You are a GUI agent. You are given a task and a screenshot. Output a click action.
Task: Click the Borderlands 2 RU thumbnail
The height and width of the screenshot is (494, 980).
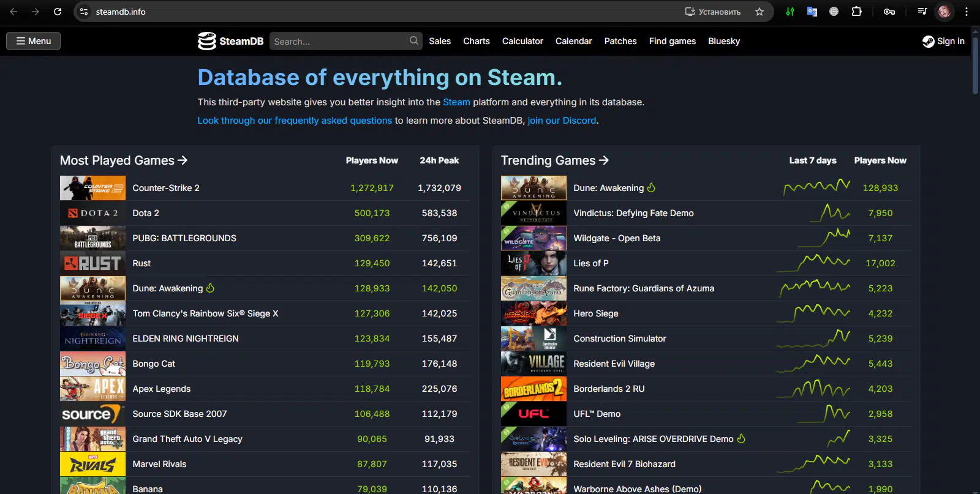(x=533, y=389)
